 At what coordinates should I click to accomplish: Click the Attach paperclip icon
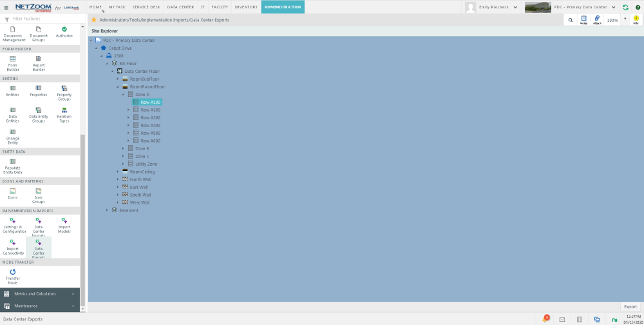(x=597, y=19)
